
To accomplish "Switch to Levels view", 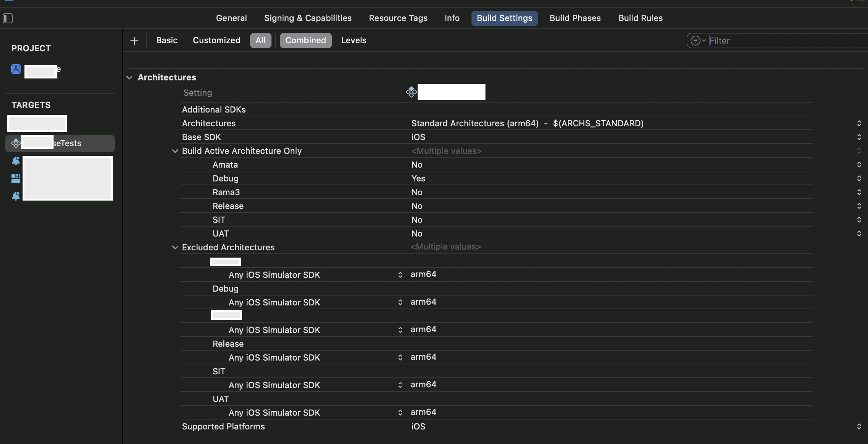I will 354,41.
